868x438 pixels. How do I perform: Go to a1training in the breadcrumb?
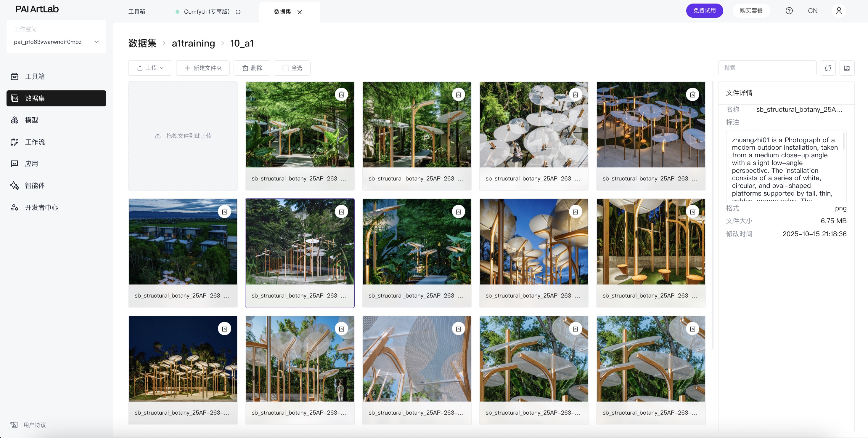(x=193, y=43)
